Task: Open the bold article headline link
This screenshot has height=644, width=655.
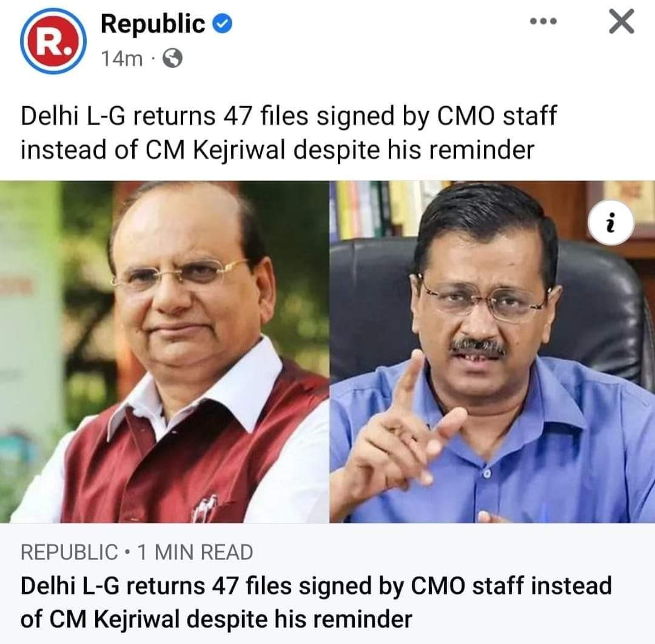Action: pos(316,602)
